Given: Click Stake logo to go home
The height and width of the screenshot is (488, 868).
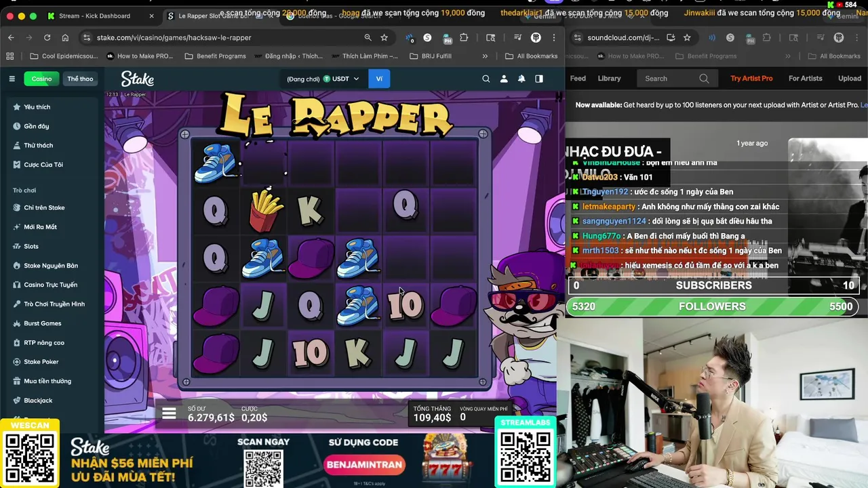Looking at the screenshot, I should [x=138, y=79].
